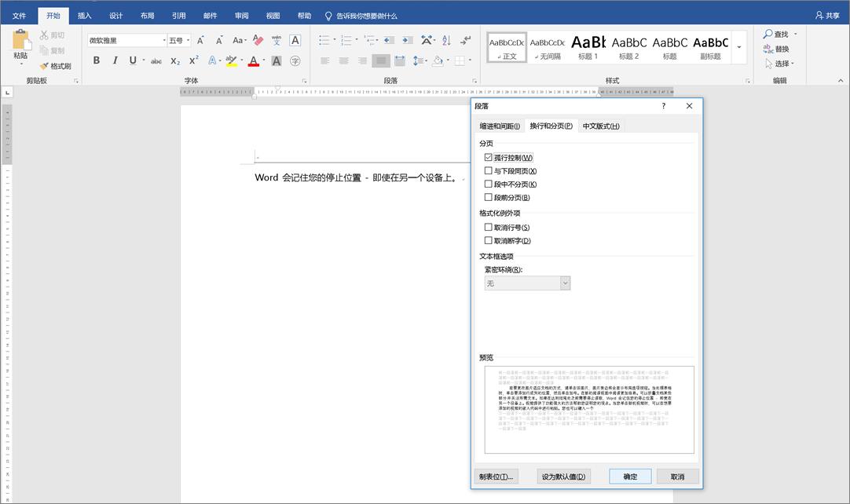Click the Sort icon in Paragraph group
Viewport: 850px width, 504px height.
point(445,41)
